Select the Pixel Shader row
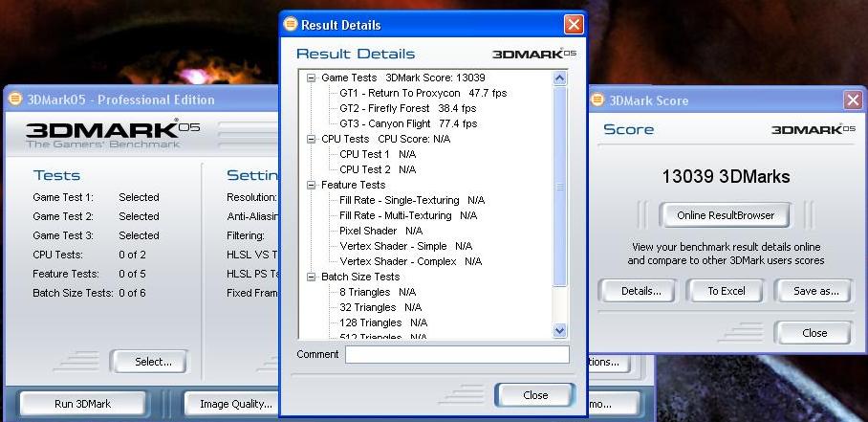This screenshot has height=422, width=868. (x=380, y=231)
